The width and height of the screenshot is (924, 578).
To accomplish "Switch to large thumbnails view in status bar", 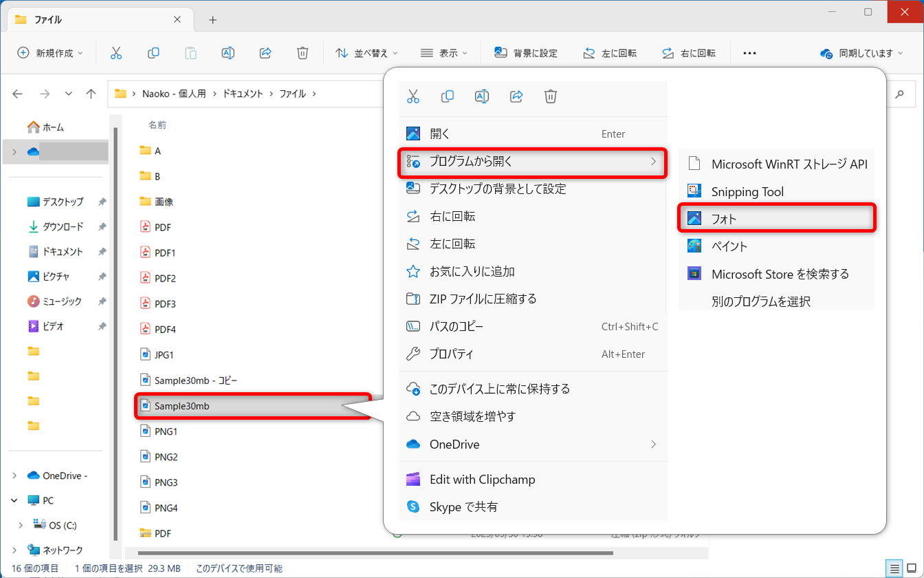I will coord(912,568).
